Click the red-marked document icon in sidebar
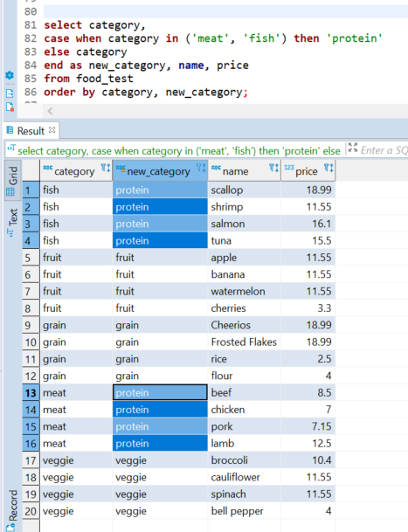This screenshot has height=532, width=408. (10, 107)
